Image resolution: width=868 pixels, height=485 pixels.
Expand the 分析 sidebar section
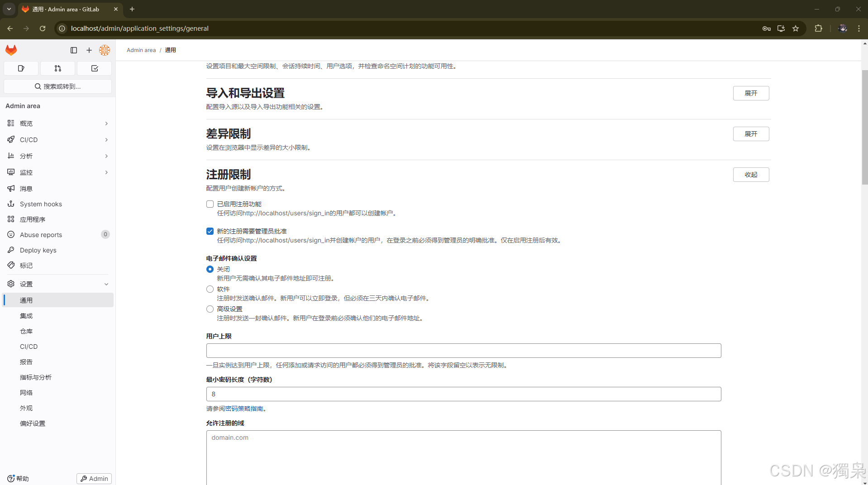[x=106, y=156]
